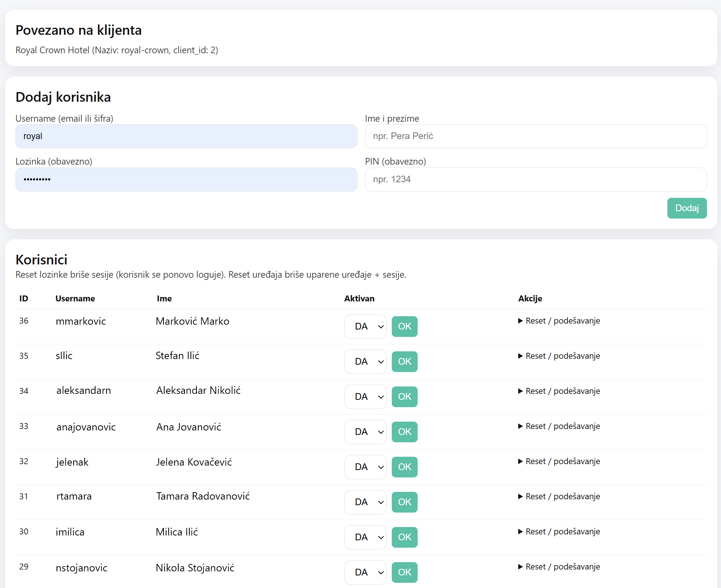Screen dimensions: 721x588
Task: Expand Reset / podešavanje for Jelena Kovačević
Action: coord(559,462)
